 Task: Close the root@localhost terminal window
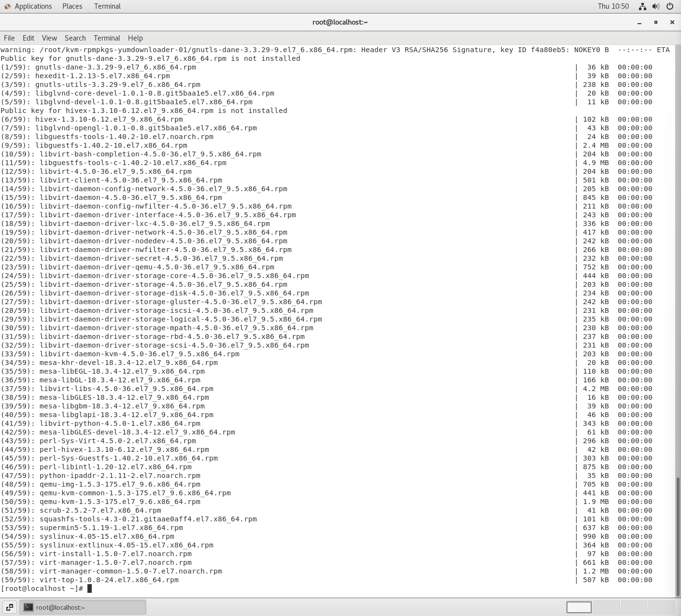click(672, 22)
